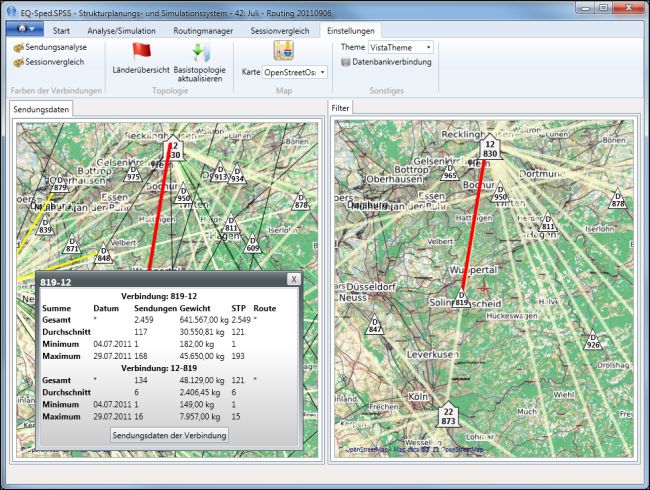Image resolution: width=650 pixels, height=490 pixels.
Task: Click depot marker D 950 on right map
Action: 500,193
